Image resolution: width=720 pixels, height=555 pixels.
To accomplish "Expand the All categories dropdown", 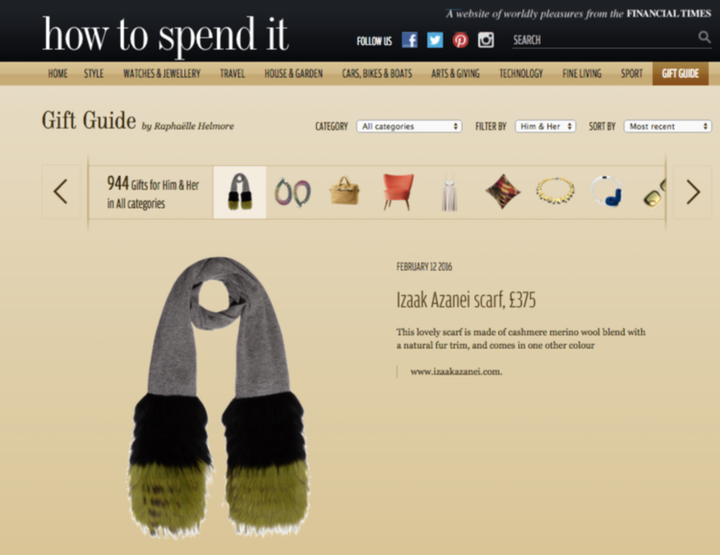I will coord(409,126).
